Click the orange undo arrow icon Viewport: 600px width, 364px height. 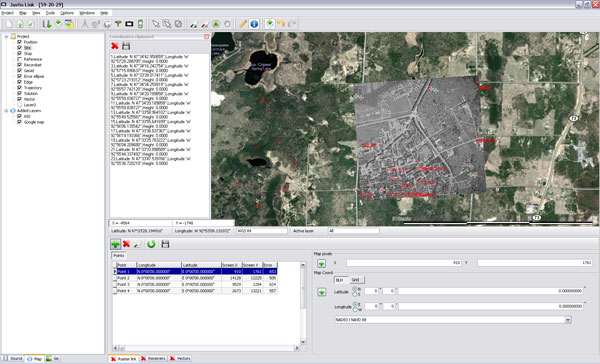click(281, 24)
